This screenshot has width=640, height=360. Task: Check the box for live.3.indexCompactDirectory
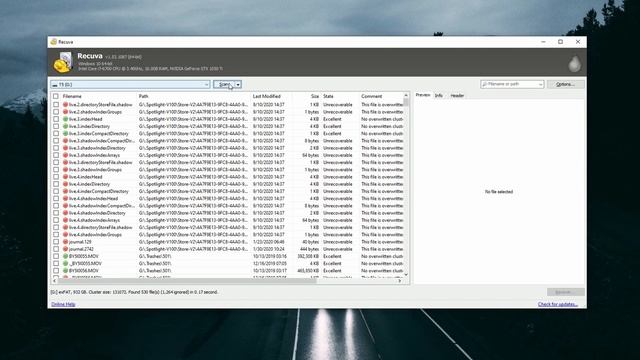coord(56,133)
